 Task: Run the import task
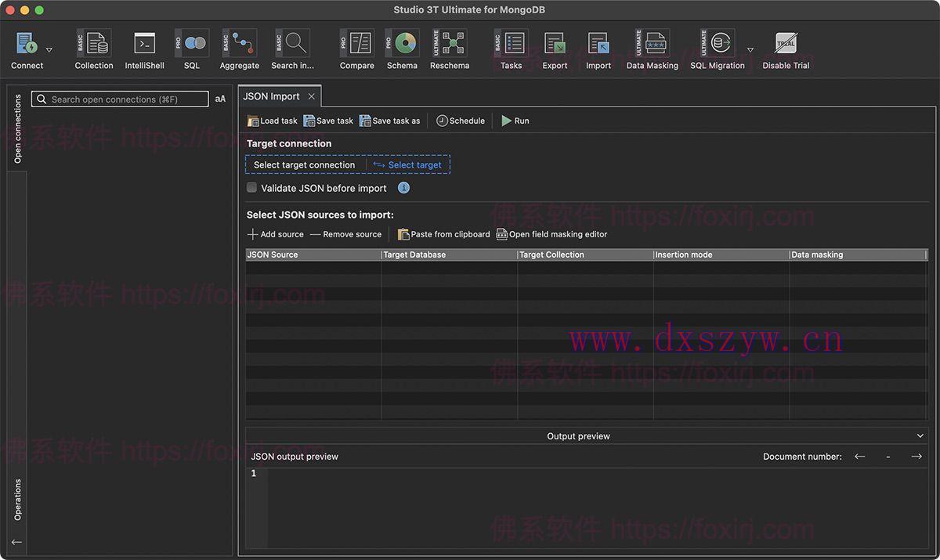[515, 121]
